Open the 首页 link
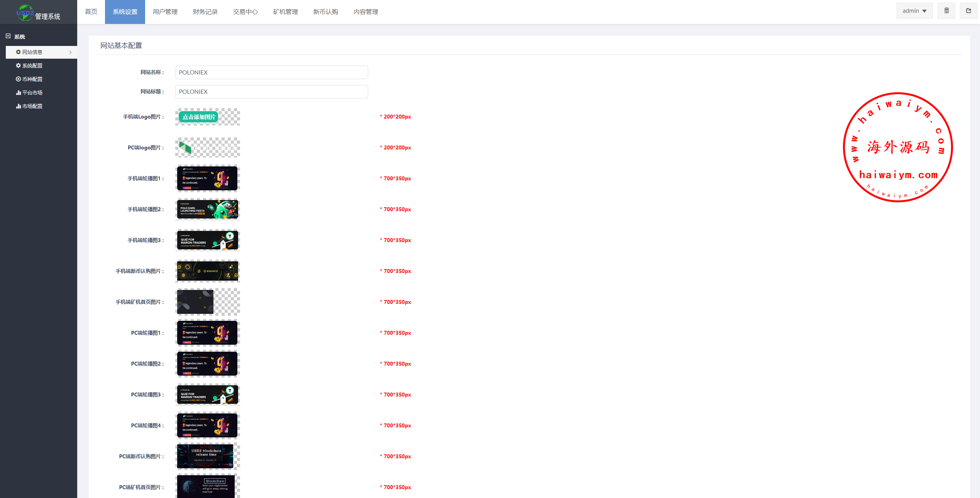Screen dimensions: 980x498 point(91,12)
